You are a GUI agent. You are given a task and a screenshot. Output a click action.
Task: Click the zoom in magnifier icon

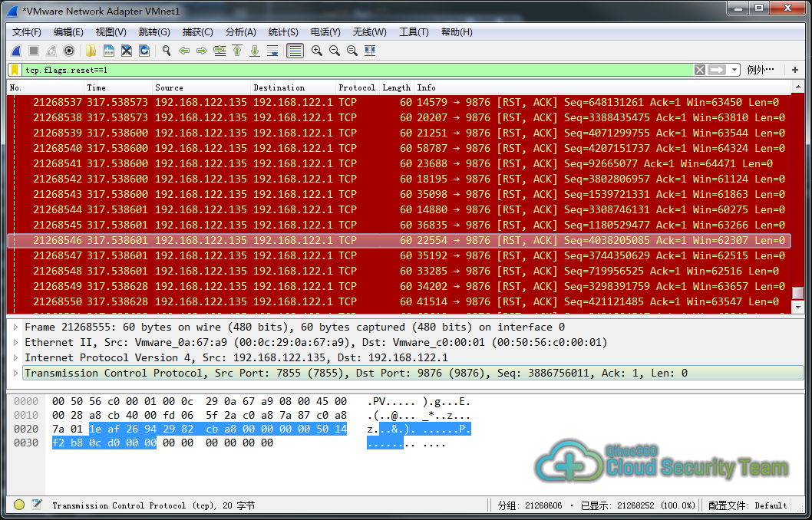[x=316, y=51]
